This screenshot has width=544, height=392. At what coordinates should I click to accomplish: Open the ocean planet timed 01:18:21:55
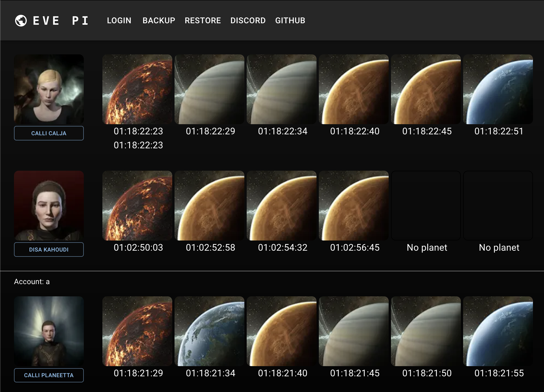coord(498,331)
